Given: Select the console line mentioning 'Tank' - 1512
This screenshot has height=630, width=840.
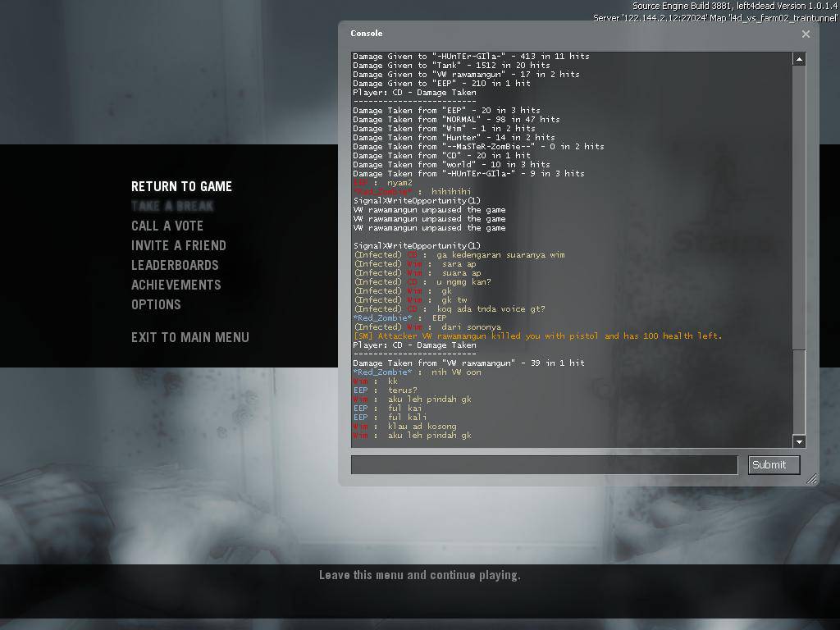Looking at the screenshot, I should point(452,66).
